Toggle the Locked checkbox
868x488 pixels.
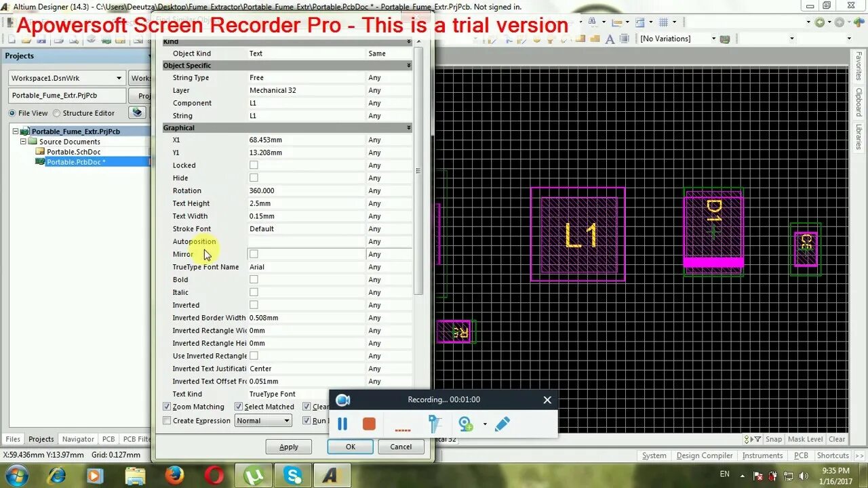(x=254, y=165)
